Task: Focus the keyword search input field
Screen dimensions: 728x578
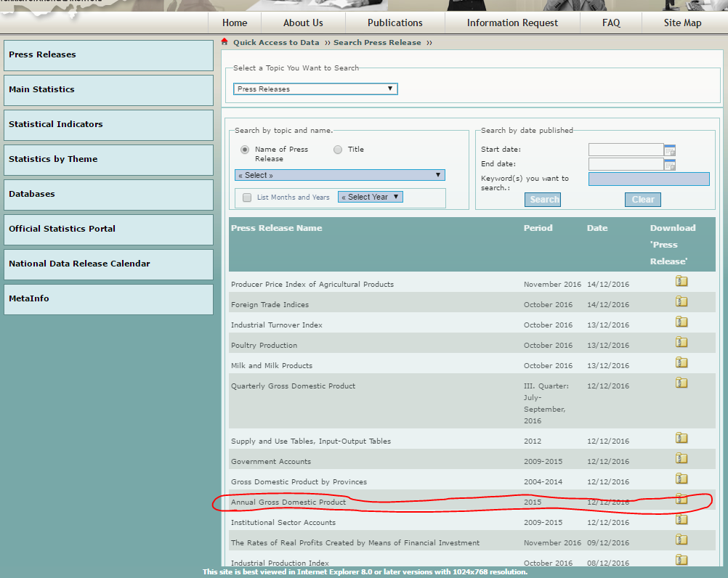Action: [x=649, y=179]
